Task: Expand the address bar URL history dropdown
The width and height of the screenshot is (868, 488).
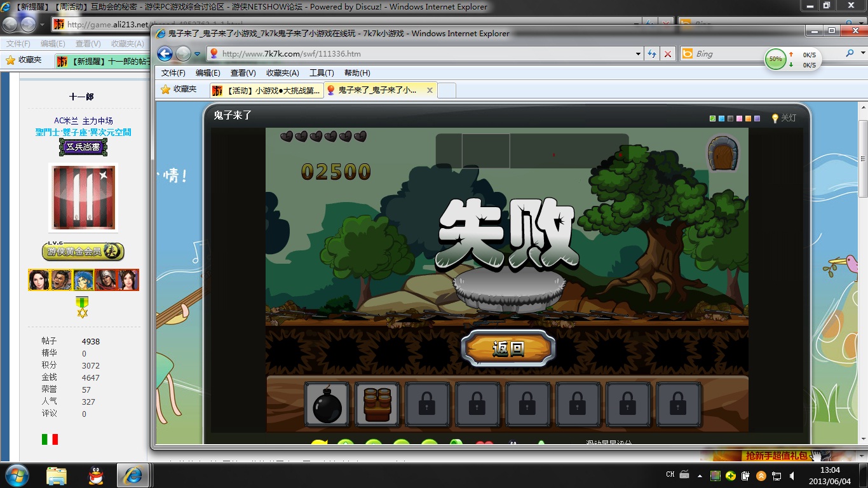Action: (x=638, y=54)
